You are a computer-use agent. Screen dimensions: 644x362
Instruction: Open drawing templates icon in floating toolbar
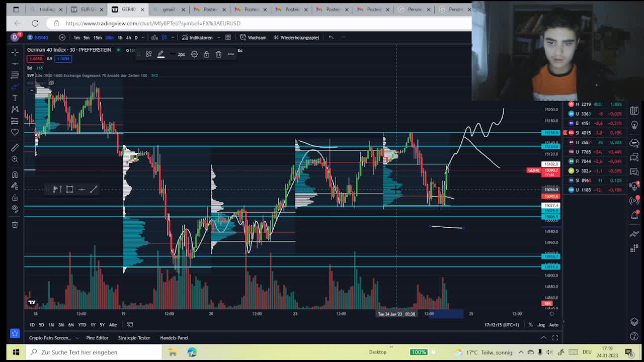[149, 54]
